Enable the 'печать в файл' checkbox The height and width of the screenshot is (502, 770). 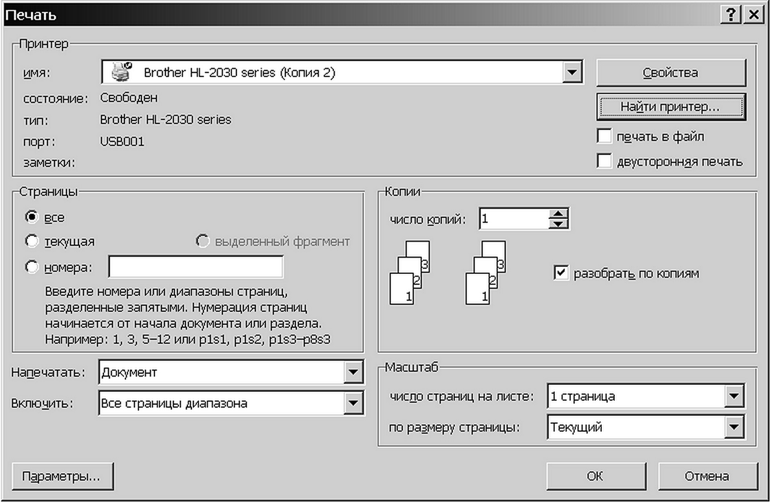click(x=604, y=136)
